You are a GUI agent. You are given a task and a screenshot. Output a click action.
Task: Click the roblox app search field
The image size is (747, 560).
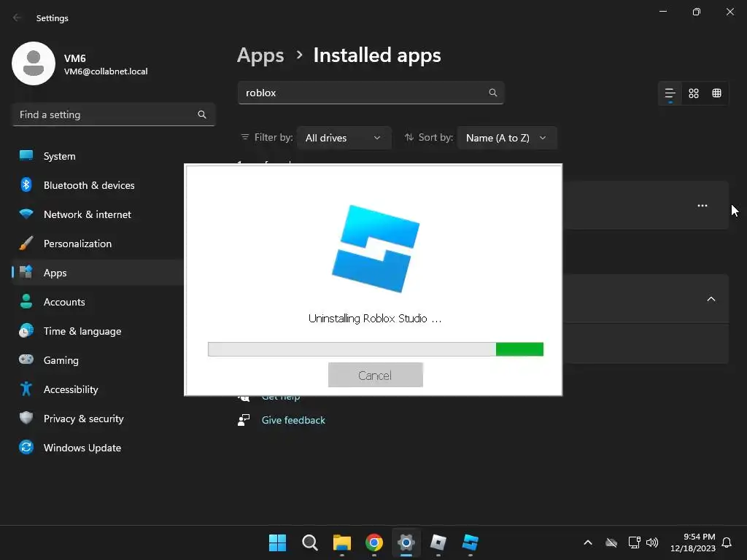pos(371,93)
